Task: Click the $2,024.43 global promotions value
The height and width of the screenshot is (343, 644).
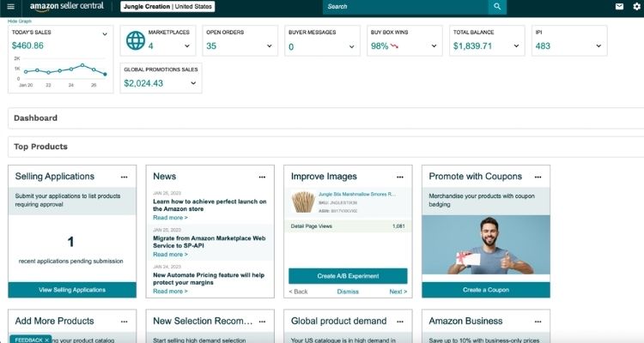Action: pyautogui.click(x=143, y=83)
